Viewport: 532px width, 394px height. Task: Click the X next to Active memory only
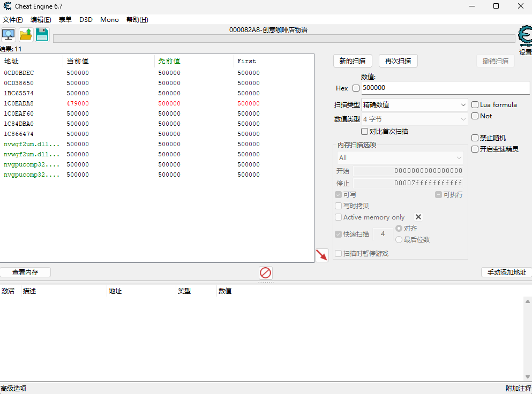[418, 217]
